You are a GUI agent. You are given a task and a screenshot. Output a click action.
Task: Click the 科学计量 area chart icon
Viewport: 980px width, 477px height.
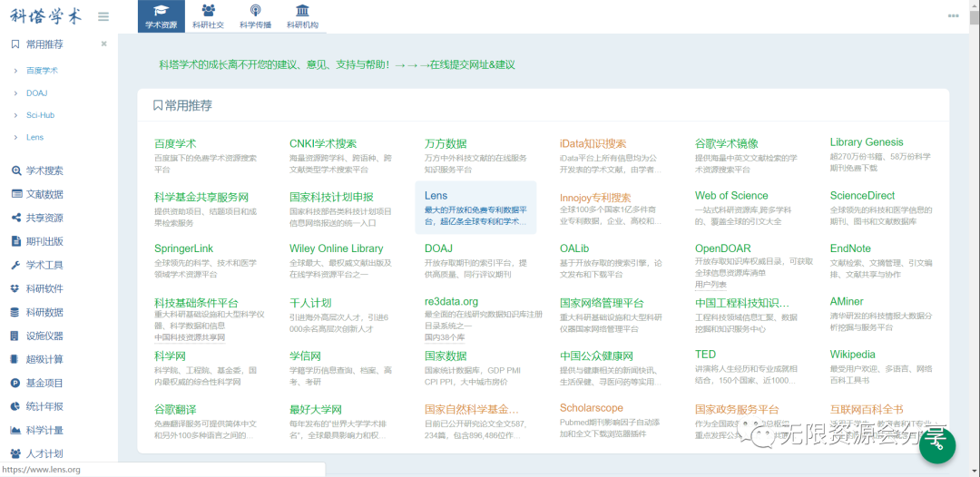coord(16,430)
